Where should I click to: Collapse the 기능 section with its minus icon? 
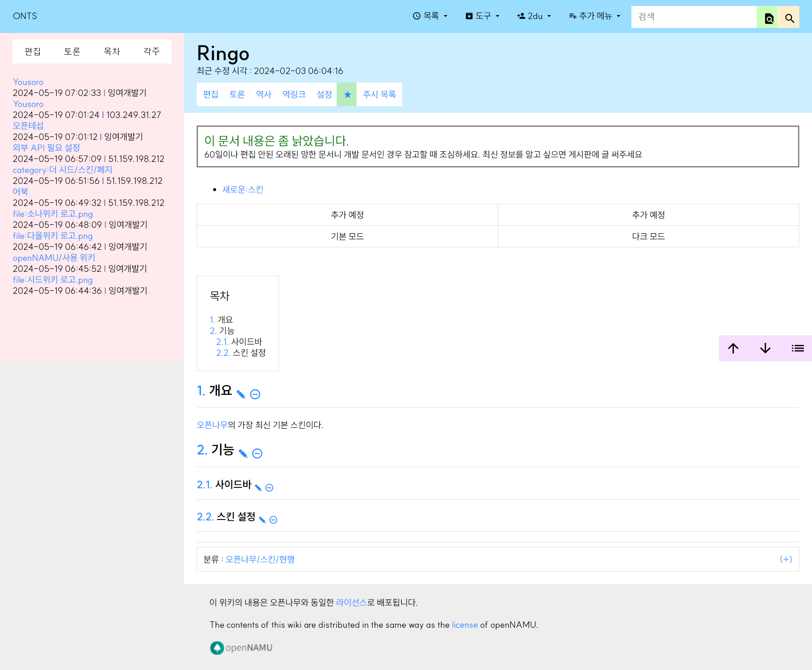pyautogui.click(x=257, y=454)
